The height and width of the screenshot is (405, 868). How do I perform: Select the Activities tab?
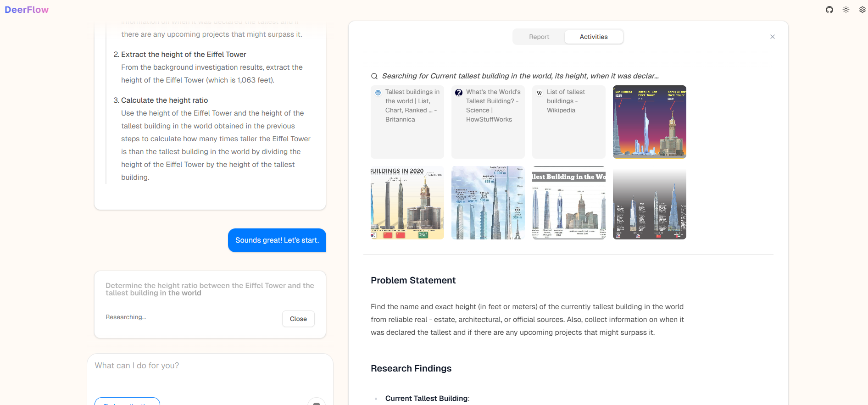click(x=594, y=37)
